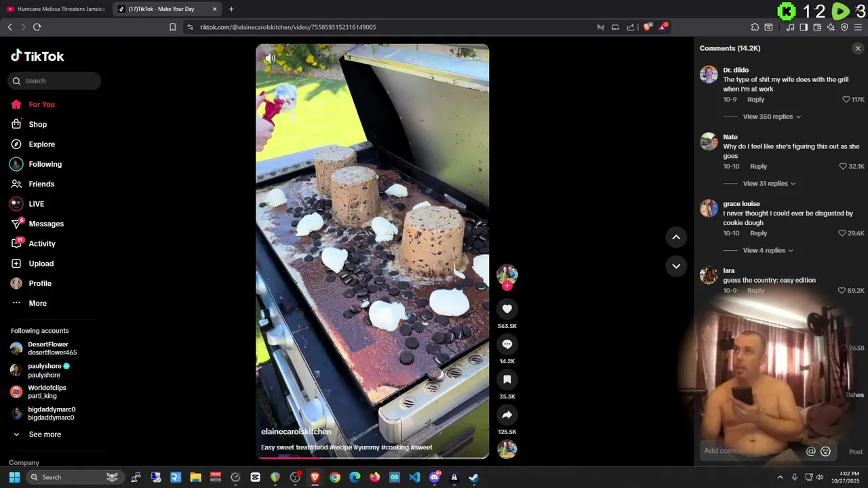
Task: Open Brave Rewards triangle icon
Action: (x=663, y=27)
